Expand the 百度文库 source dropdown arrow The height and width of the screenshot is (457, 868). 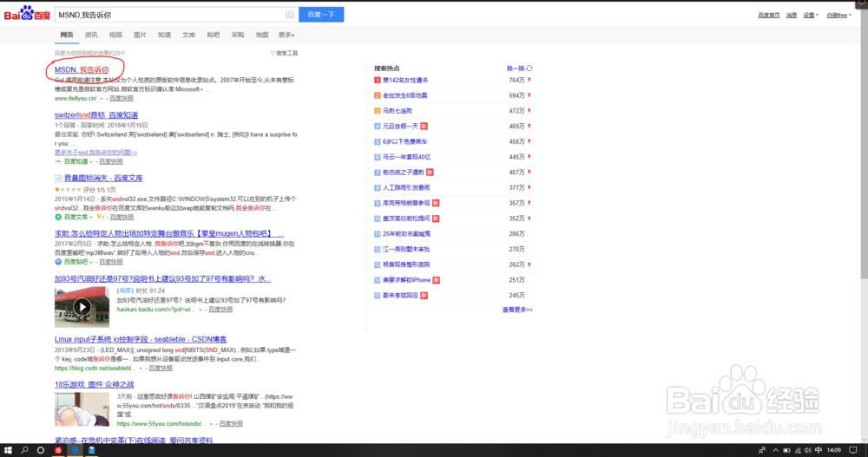pyautogui.click(x=91, y=217)
